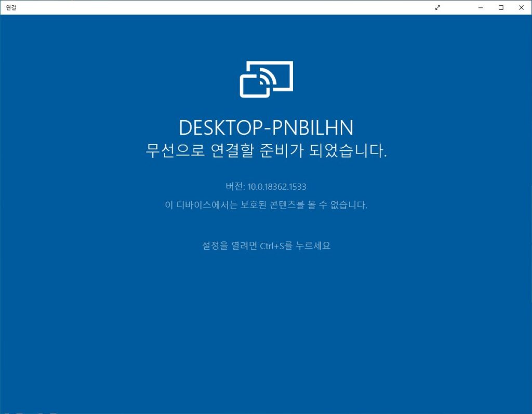Enter fullscreen using the diagonal arrows icon
Screen dimensions: 532x414
[437, 8]
